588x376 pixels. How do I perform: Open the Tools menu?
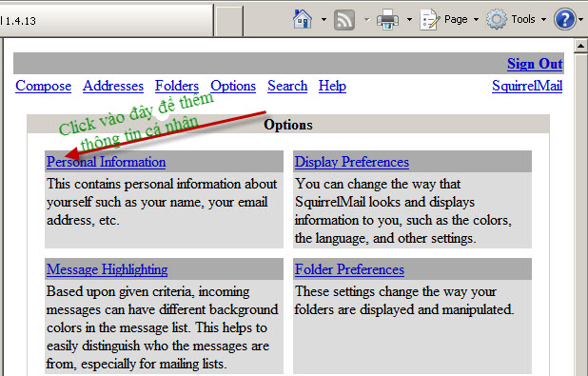click(x=517, y=19)
